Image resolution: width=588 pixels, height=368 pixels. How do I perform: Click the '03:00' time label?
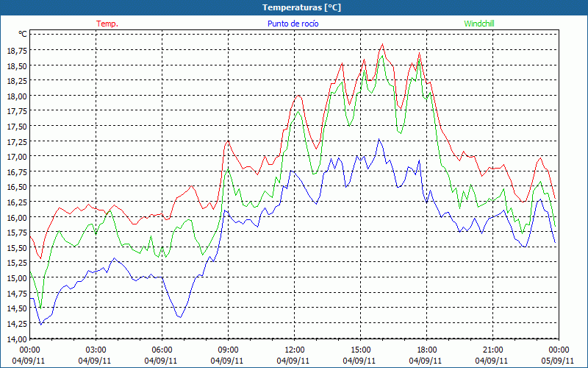tap(96, 350)
